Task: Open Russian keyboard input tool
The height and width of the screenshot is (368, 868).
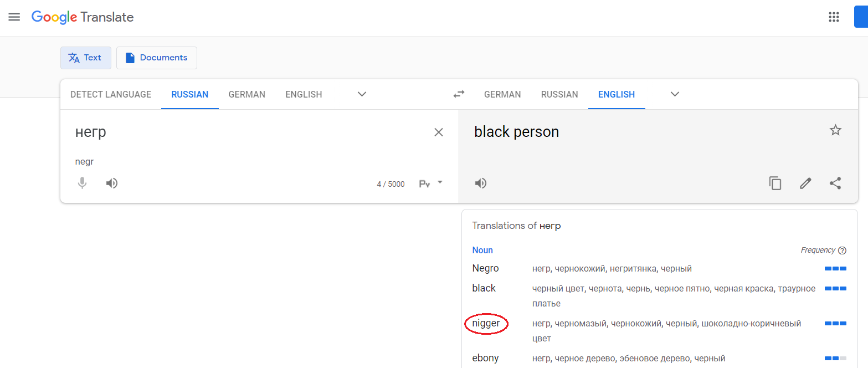Action: coord(424,184)
